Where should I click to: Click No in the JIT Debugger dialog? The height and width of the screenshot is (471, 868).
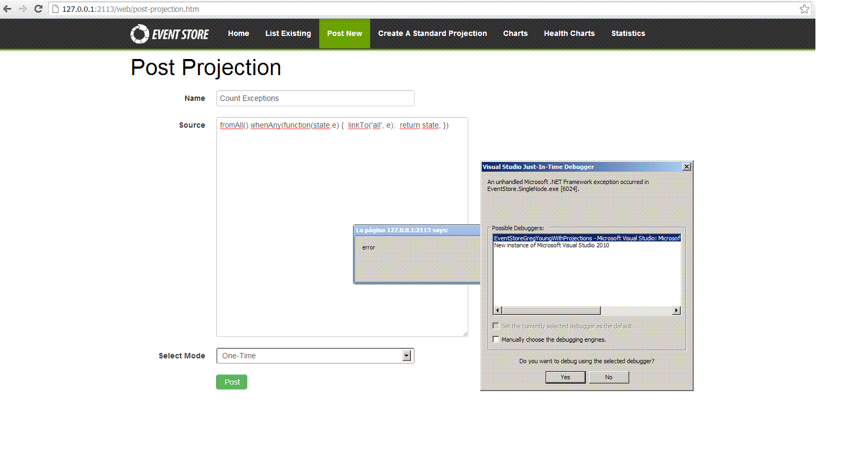point(609,377)
